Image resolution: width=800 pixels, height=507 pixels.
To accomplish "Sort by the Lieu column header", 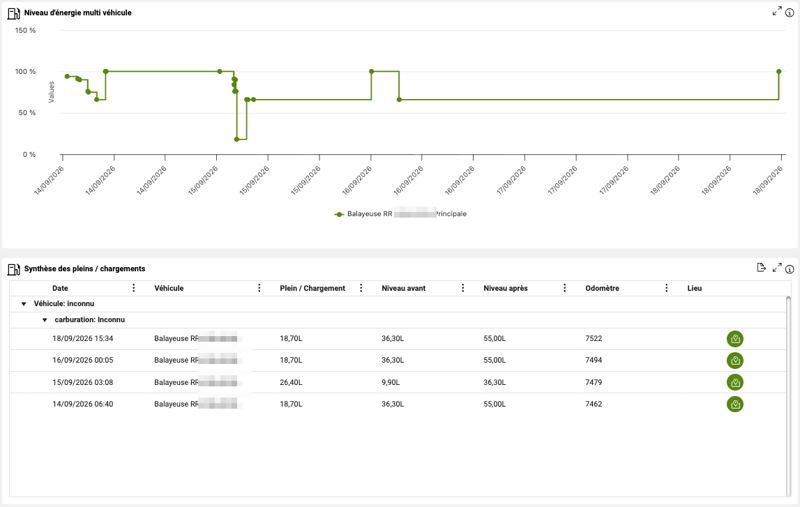I will [694, 288].
